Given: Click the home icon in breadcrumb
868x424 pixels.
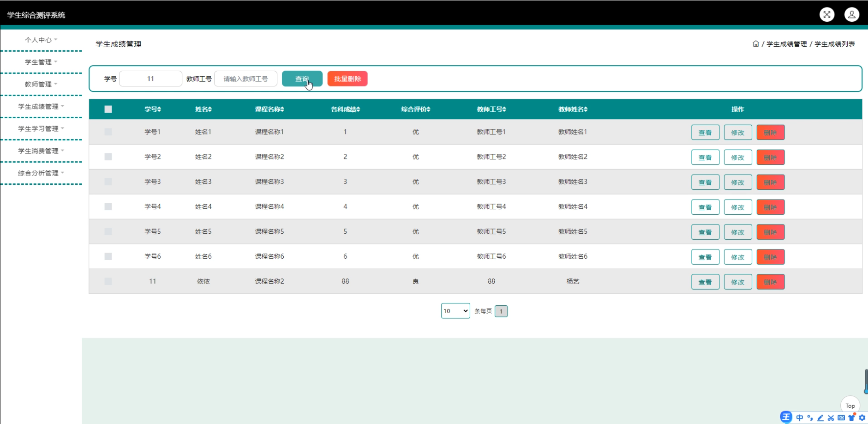Looking at the screenshot, I should point(755,44).
